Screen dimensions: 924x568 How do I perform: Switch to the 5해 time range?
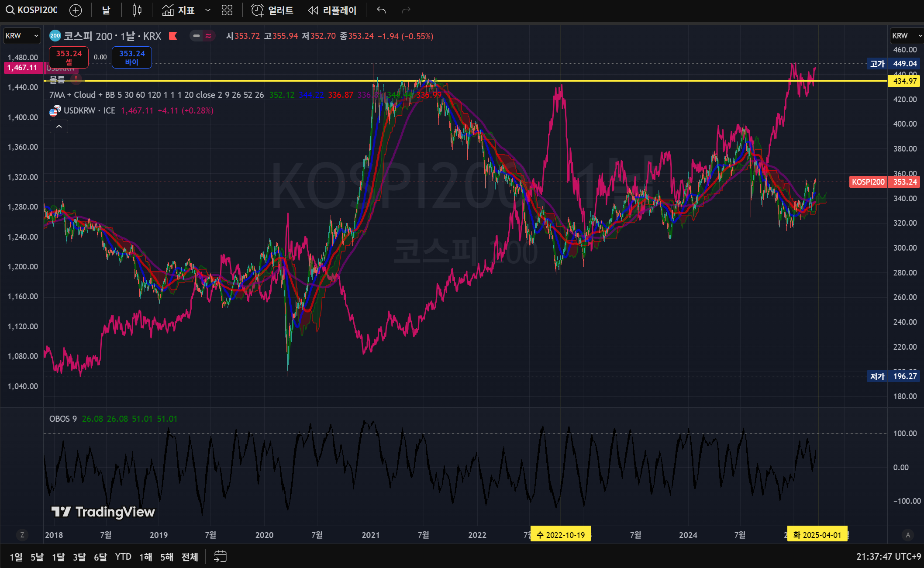pyautogui.click(x=166, y=557)
